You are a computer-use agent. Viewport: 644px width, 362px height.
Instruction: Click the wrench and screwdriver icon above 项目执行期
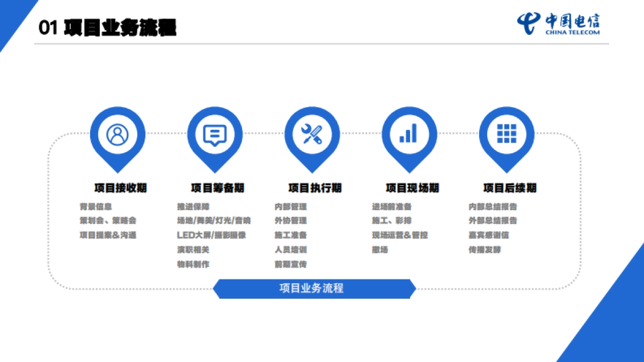point(312,134)
